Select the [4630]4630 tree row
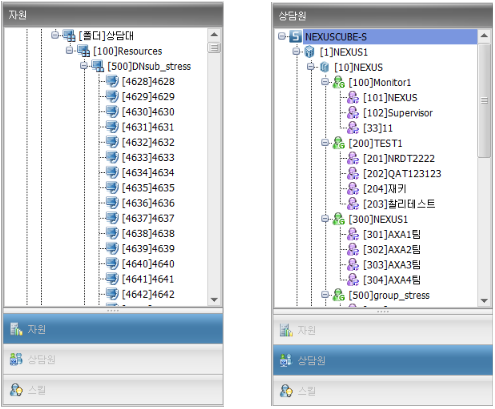The width and height of the screenshot is (495, 409). pos(148,111)
